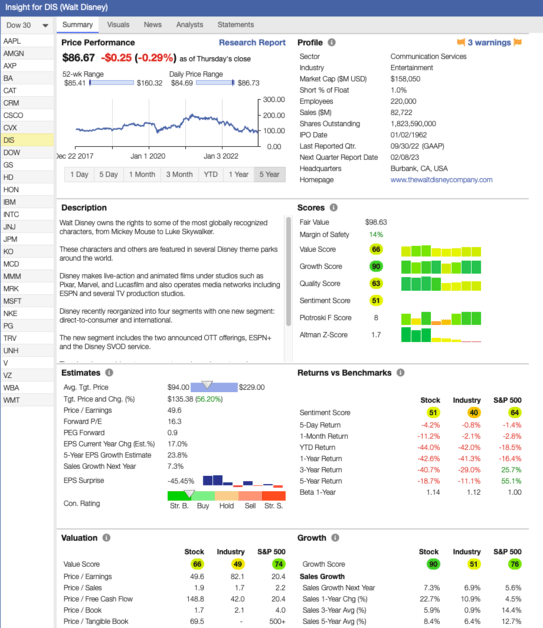Click the Growth Score 90 badge in Scores
This screenshot has height=628, width=543.
tap(376, 266)
